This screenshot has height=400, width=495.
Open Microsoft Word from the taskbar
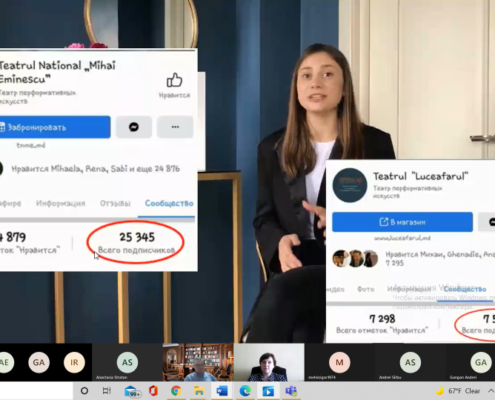coord(222,391)
